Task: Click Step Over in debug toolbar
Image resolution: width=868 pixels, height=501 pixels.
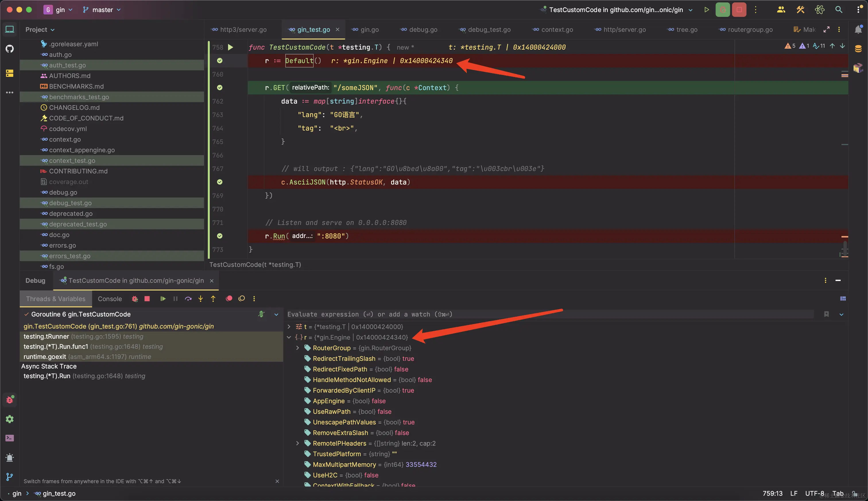Action: coord(188,299)
